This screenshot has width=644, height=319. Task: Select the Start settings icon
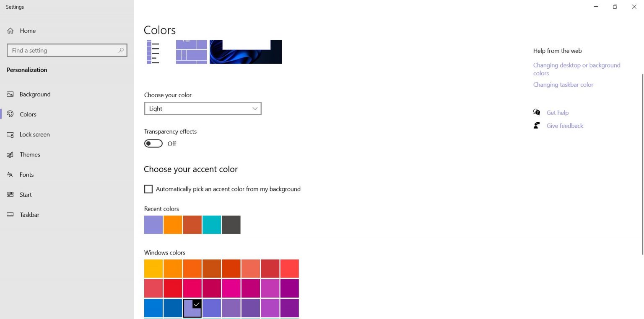click(10, 195)
